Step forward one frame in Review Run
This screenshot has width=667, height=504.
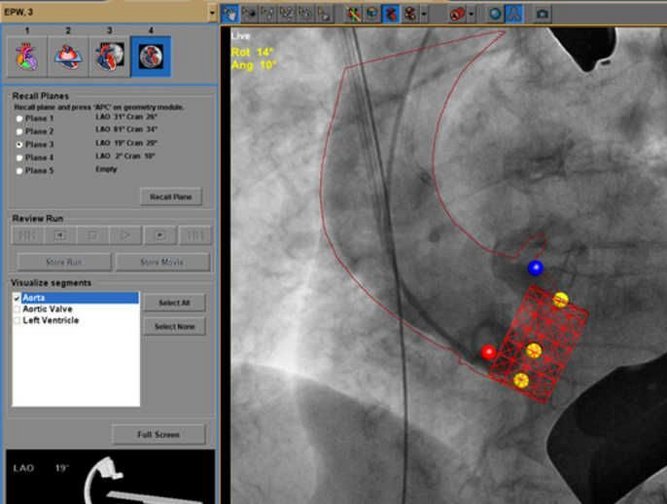[x=160, y=235]
